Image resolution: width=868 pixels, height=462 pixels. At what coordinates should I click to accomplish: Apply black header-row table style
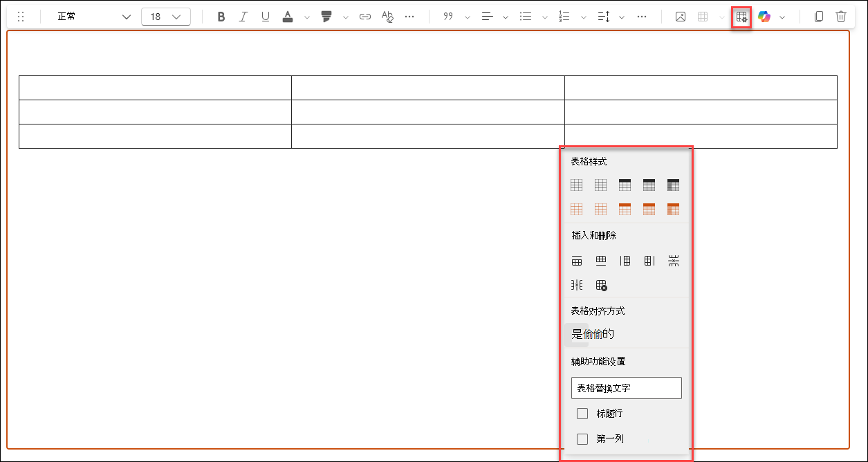pos(625,185)
